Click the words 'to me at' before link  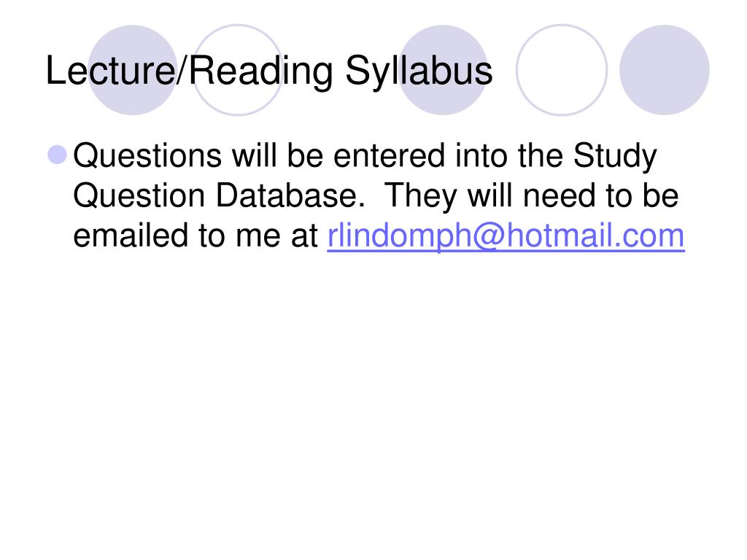[258, 237]
